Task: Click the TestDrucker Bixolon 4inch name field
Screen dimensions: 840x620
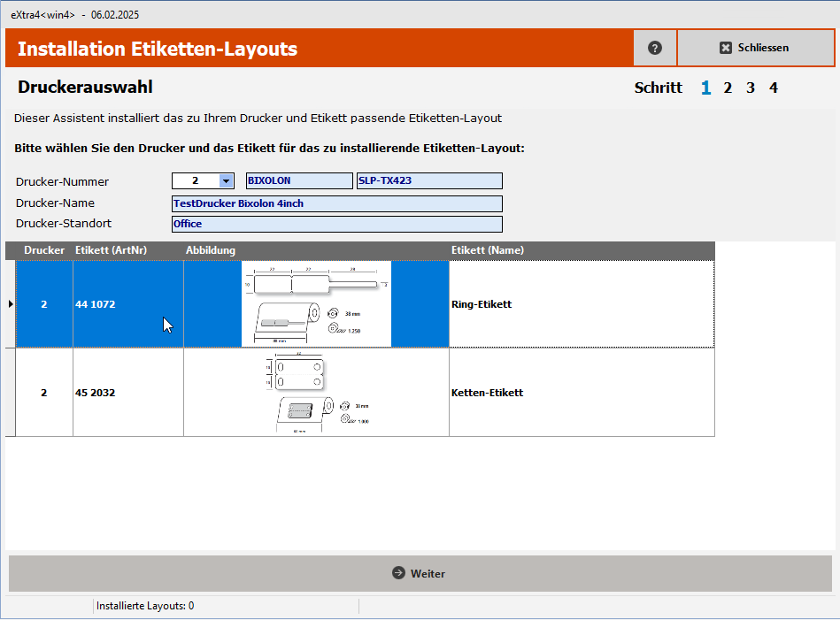Action: point(336,203)
